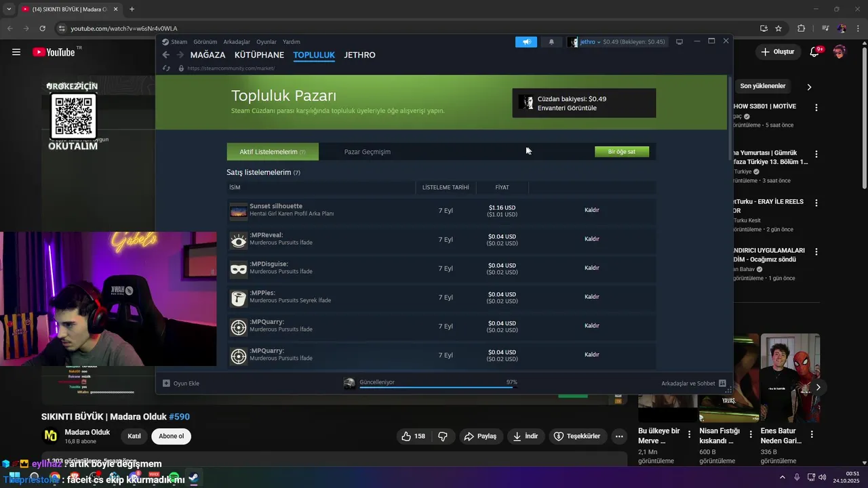Click the Spotify icon in the taskbar
Image resolution: width=868 pixels, height=488 pixels.
174,478
